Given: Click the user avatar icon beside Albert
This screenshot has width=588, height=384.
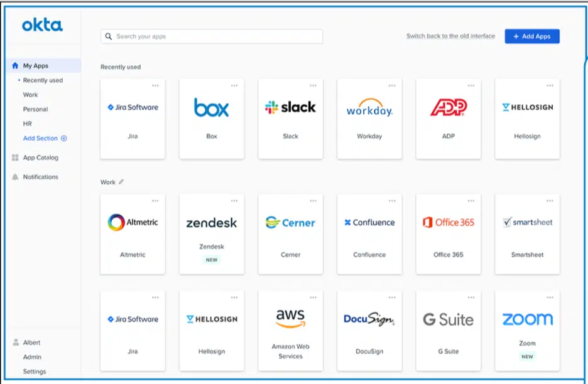Looking at the screenshot, I should click(x=16, y=343).
